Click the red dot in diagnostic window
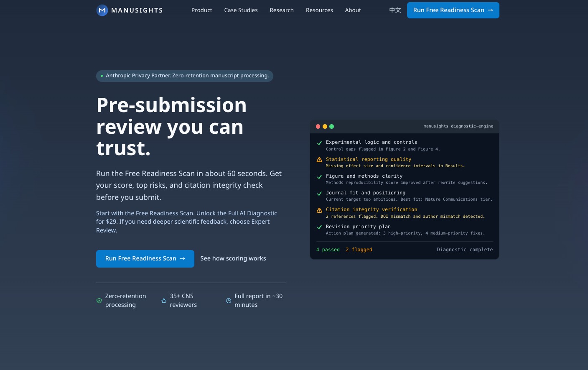This screenshot has height=370, width=588. pos(318,126)
